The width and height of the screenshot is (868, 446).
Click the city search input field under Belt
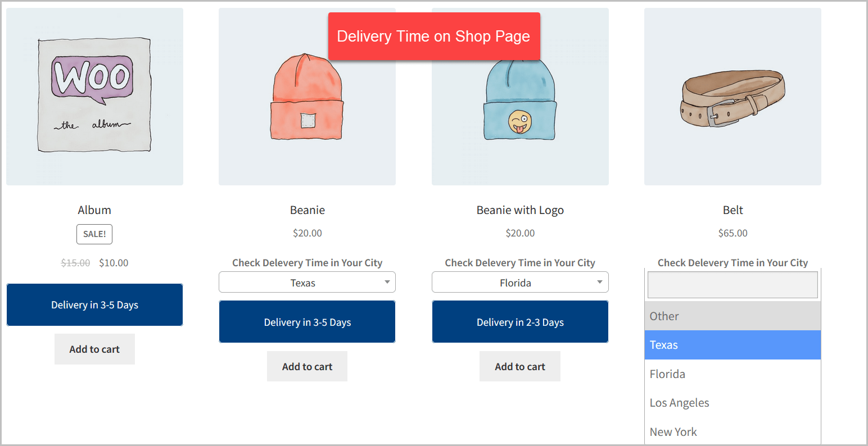coord(732,285)
